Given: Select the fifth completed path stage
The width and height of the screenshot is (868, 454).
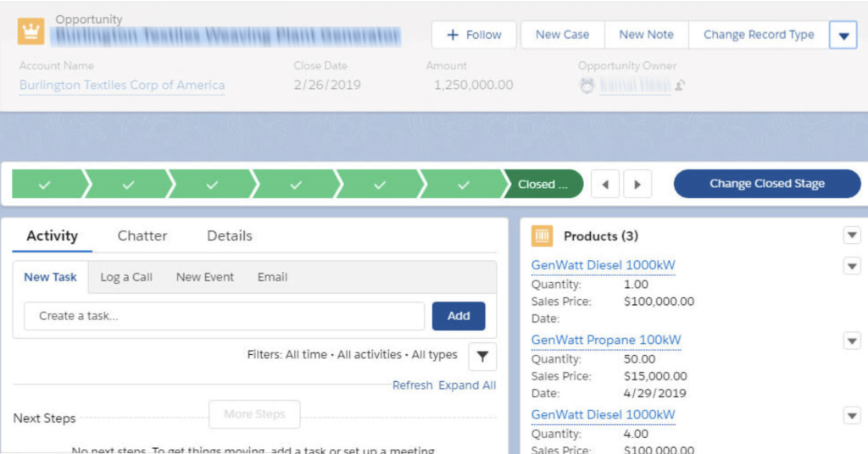Looking at the screenshot, I should [x=380, y=184].
